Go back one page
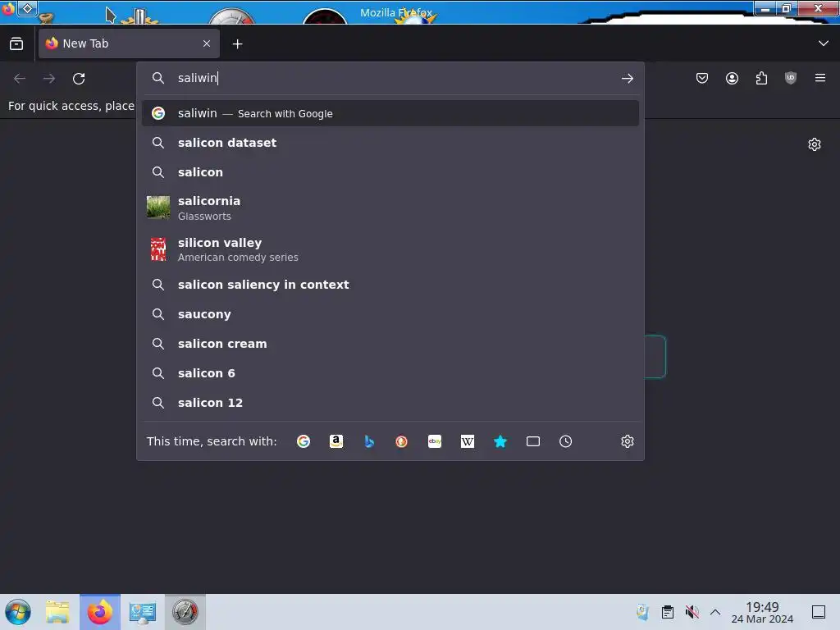 (20, 79)
